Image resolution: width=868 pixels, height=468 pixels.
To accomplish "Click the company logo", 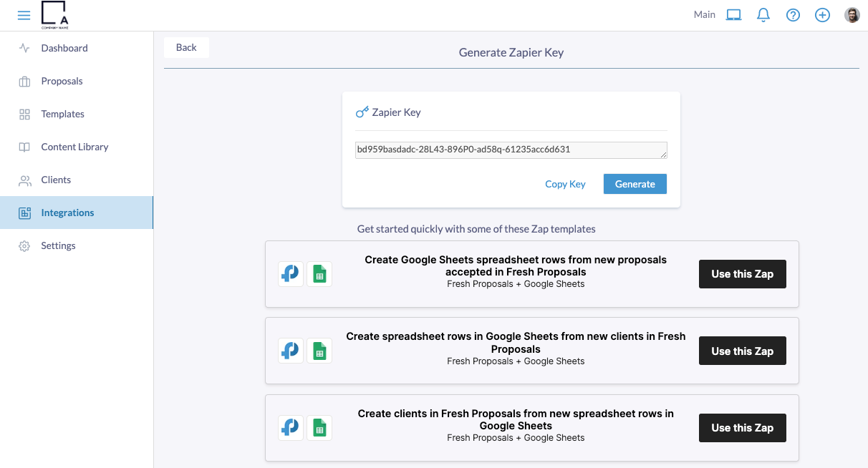I will 55,15.
